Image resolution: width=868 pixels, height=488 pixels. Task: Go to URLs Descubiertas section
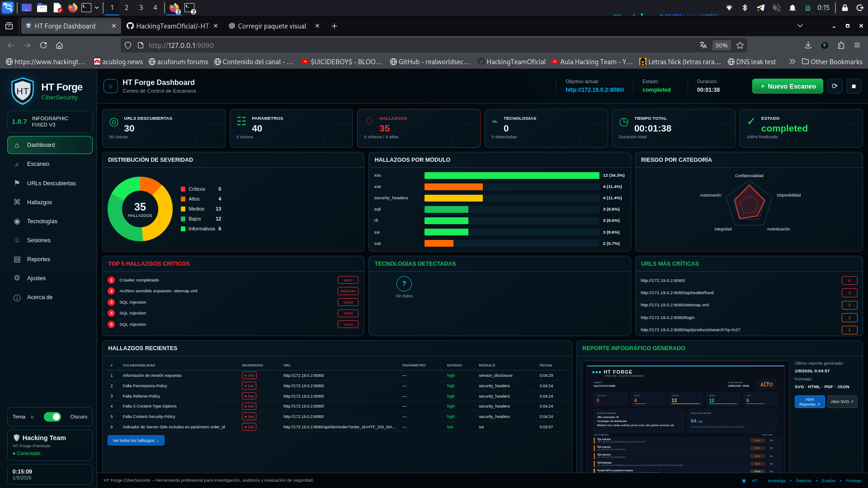pos(50,183)
